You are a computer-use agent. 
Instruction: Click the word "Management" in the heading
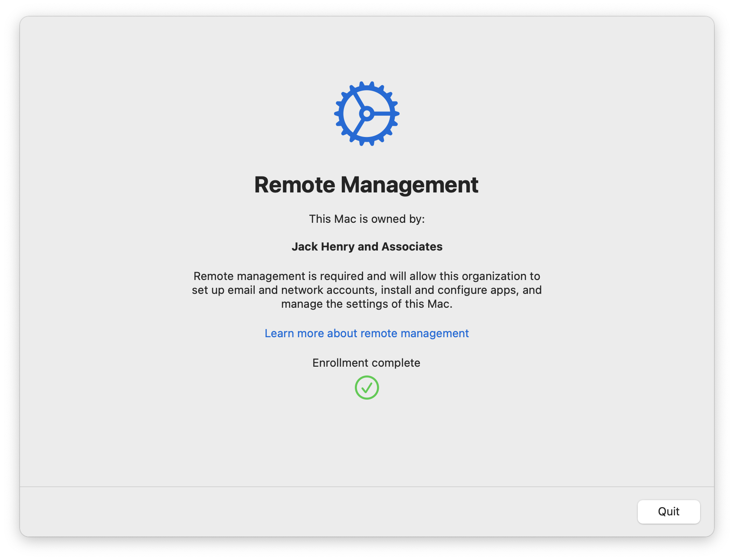click(x=409, y=185)
